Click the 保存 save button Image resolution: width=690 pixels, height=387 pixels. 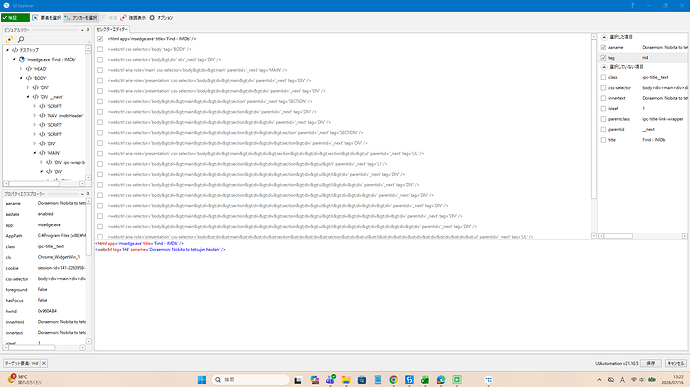(651, 363)
